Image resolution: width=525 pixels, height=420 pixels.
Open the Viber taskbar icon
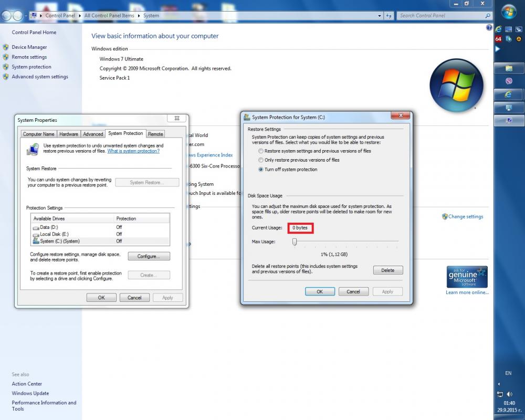509,81
